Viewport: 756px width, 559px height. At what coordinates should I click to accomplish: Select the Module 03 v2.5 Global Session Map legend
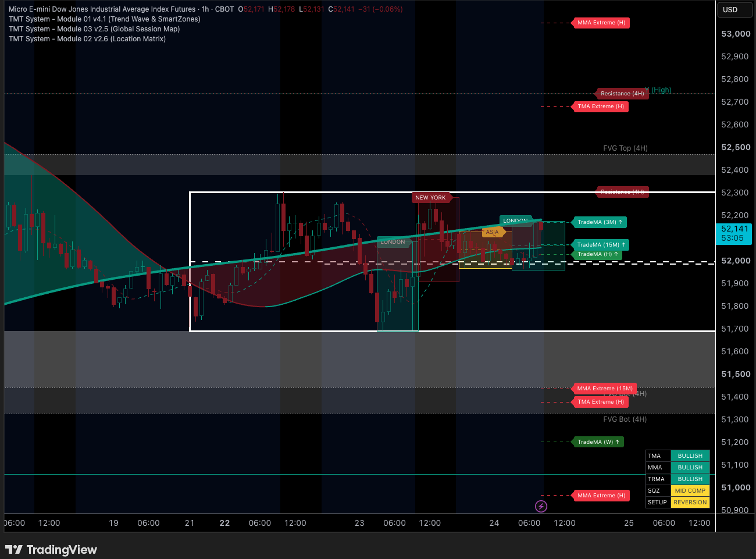point(94,29)
